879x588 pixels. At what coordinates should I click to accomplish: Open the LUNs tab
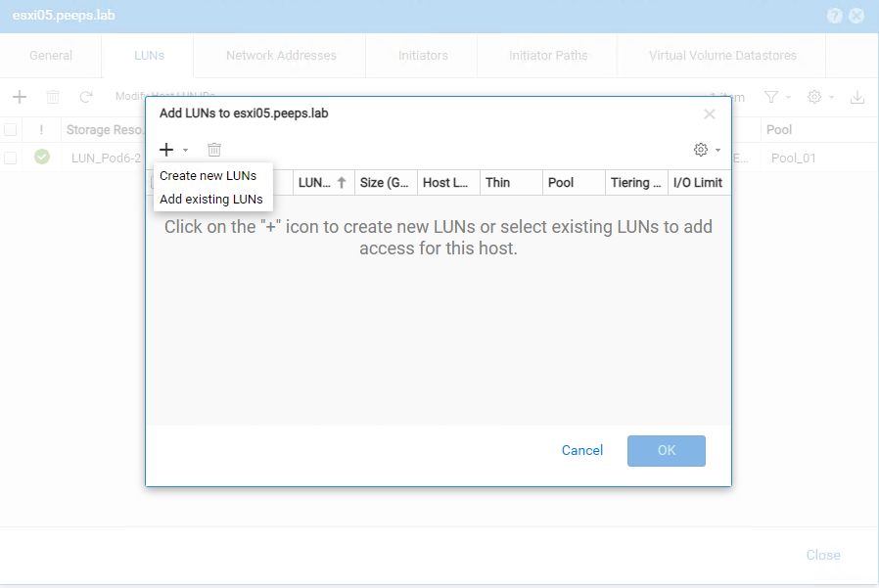click(149, 56)
